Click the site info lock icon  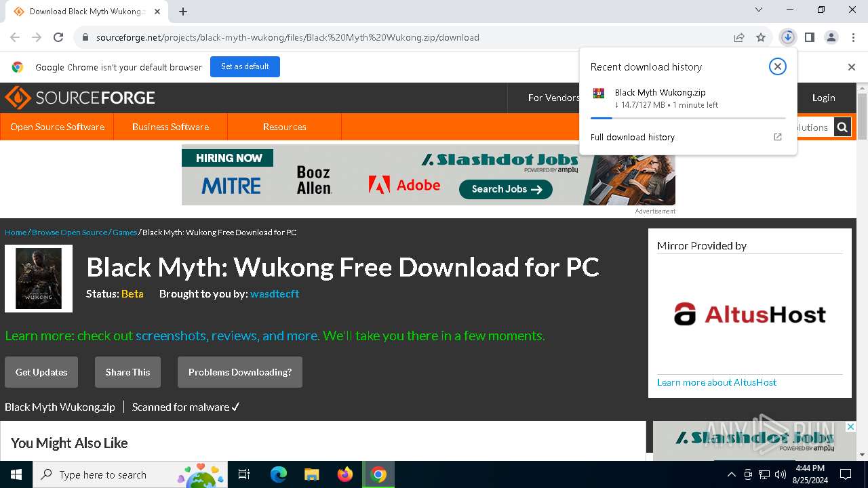click(x=85, y=37)
